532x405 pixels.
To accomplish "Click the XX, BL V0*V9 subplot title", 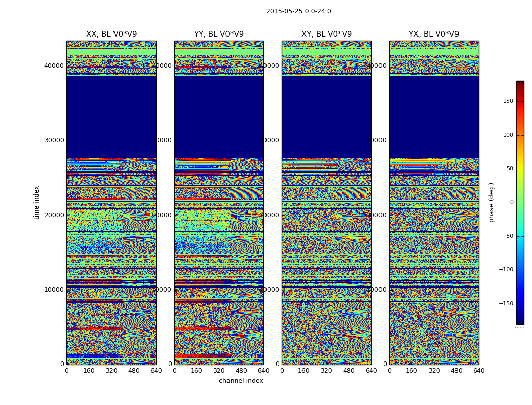I will pos(111,34).
